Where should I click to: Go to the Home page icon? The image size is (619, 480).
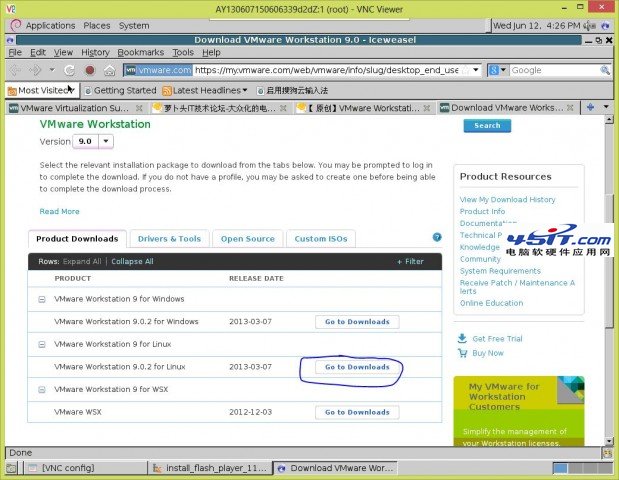click(x=109, y=70)
